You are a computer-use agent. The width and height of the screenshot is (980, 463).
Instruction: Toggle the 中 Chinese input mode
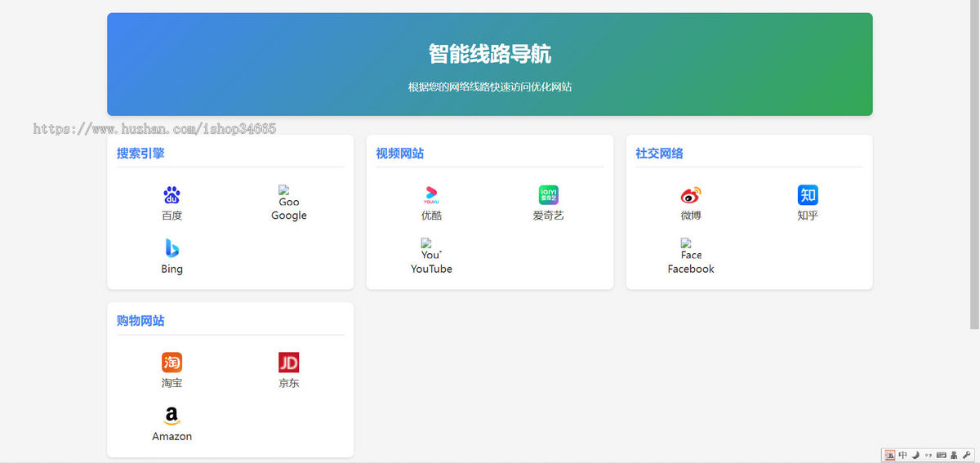coord(902,455)
